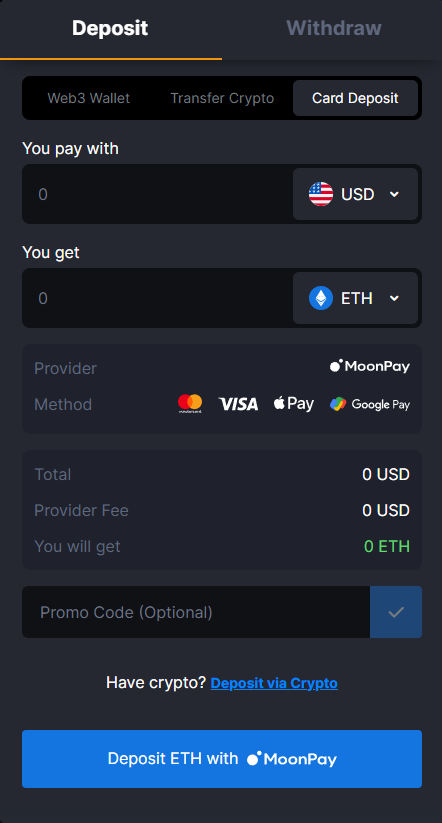Click the Apple Pay method logo

(x=293, y=404)
